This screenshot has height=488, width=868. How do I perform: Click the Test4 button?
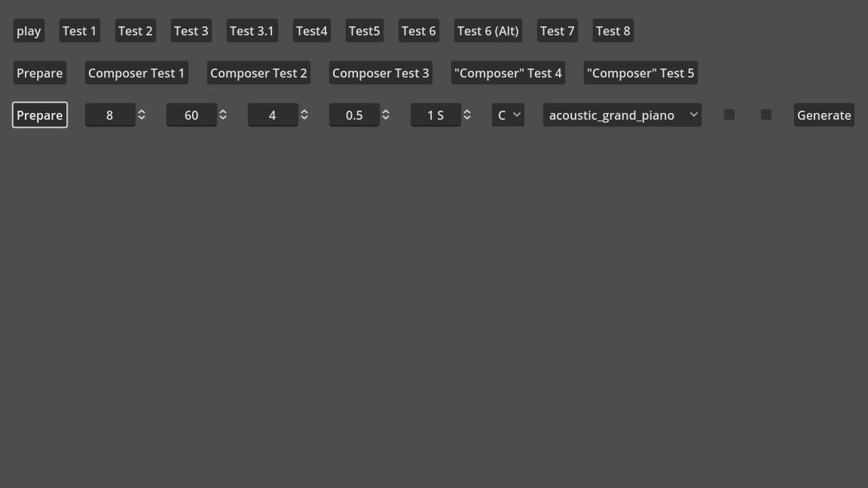tap(312, 31)
